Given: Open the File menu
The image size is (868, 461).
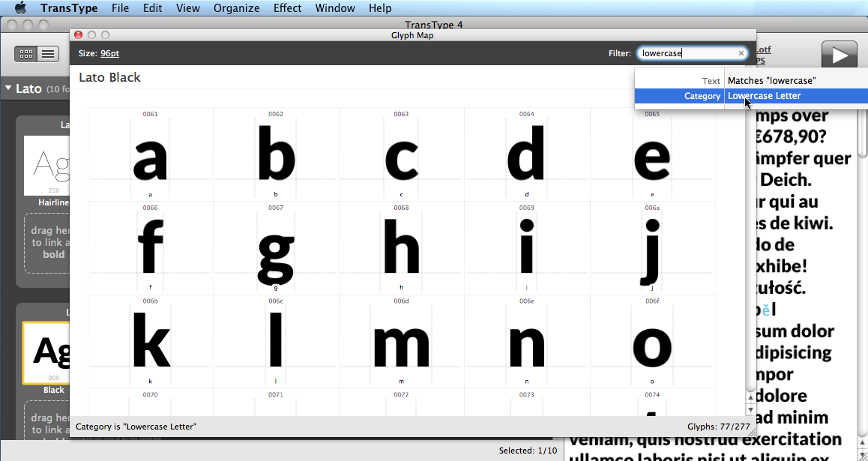Looking at the screenshot, I should pos(120,7).
